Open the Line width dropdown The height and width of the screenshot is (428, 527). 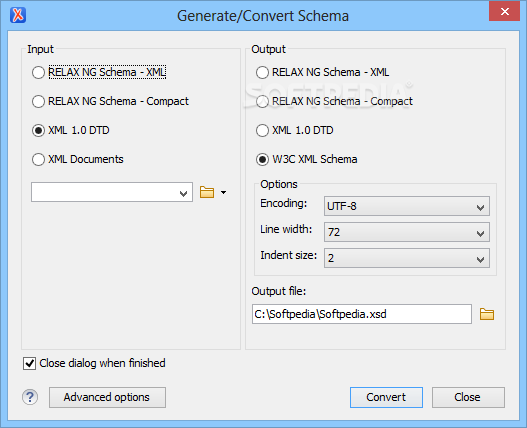tap(407, 232)
